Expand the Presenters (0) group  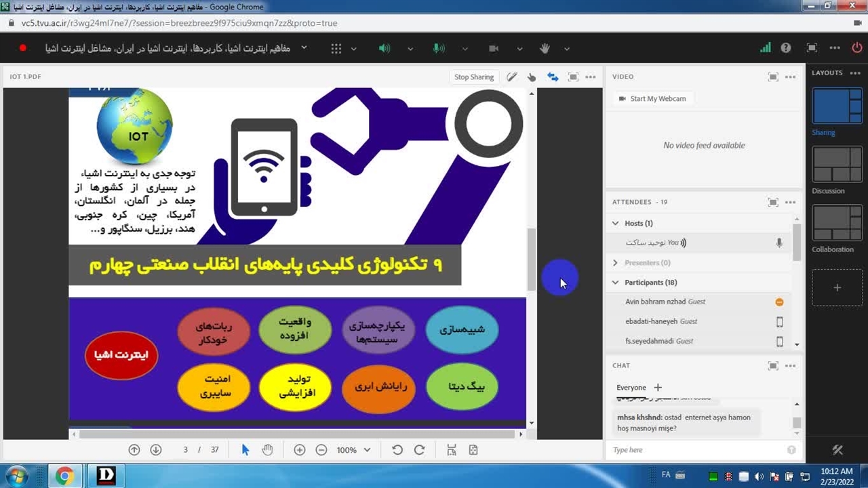(616, 263)
